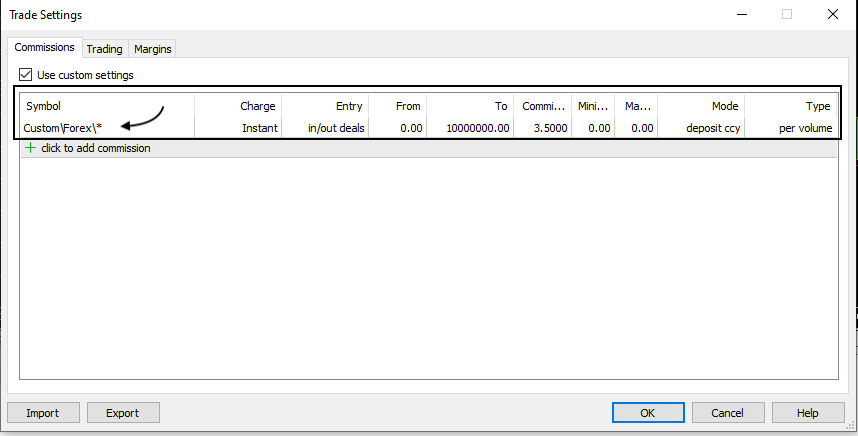Screen dimensions: 858x436
Task: Edit the 3.5000 commission value
Action: point(550,128)
